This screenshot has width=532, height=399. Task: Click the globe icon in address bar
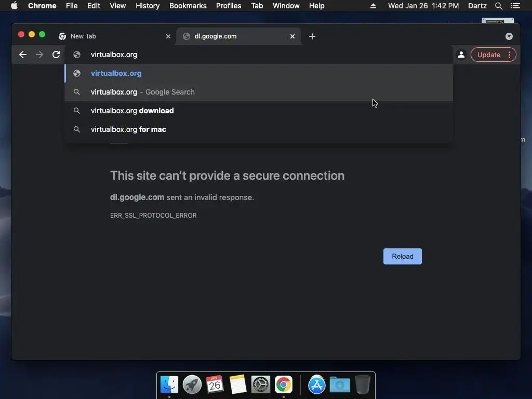pos(77,55)
